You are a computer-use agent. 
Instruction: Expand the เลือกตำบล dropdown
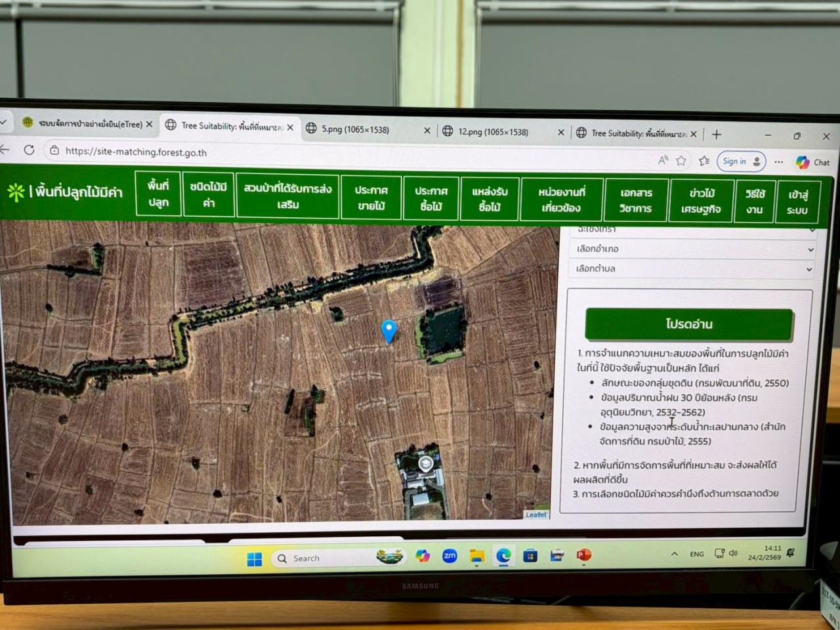[692, 268]
